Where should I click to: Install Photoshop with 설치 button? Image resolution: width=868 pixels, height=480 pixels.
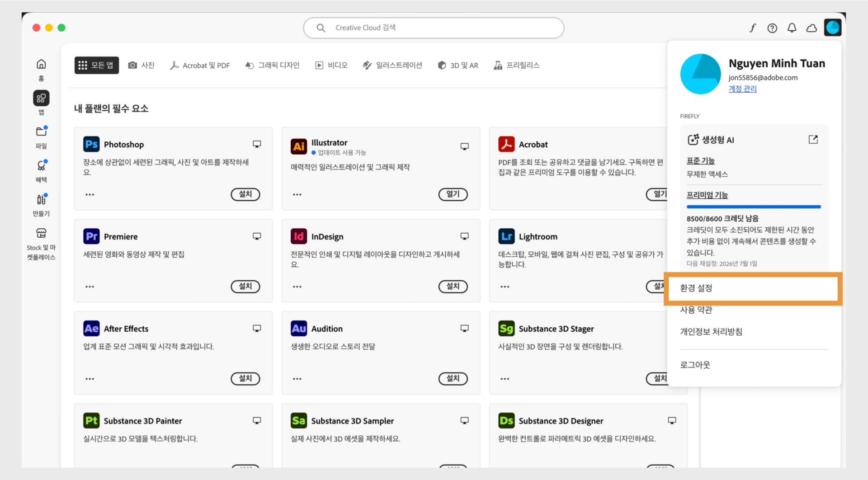pos(245,194)
